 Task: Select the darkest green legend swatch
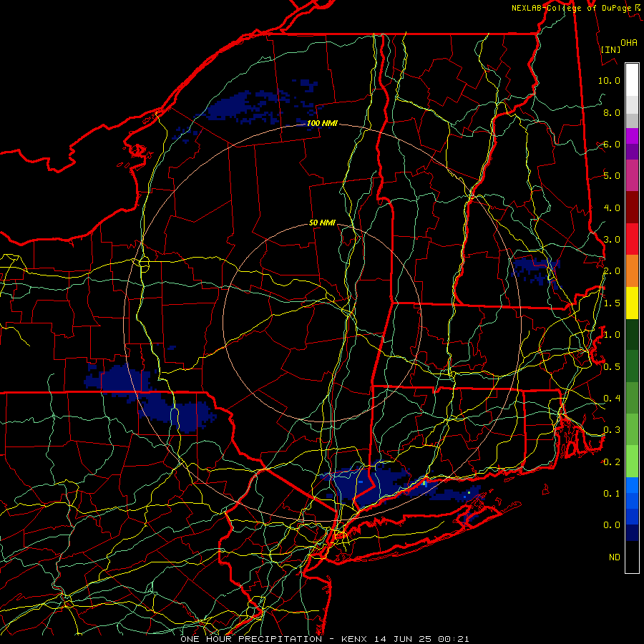[632, 334]
